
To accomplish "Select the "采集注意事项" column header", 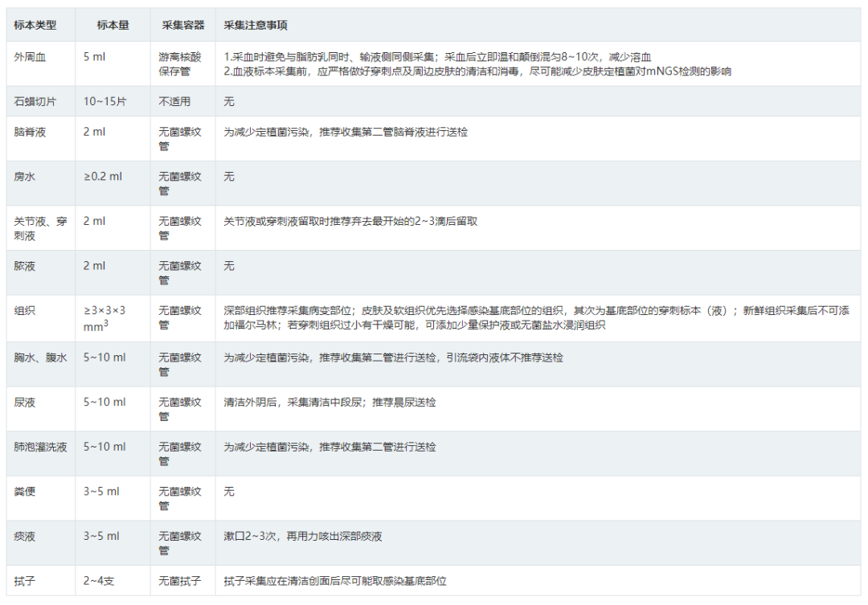I will point(256,25).
